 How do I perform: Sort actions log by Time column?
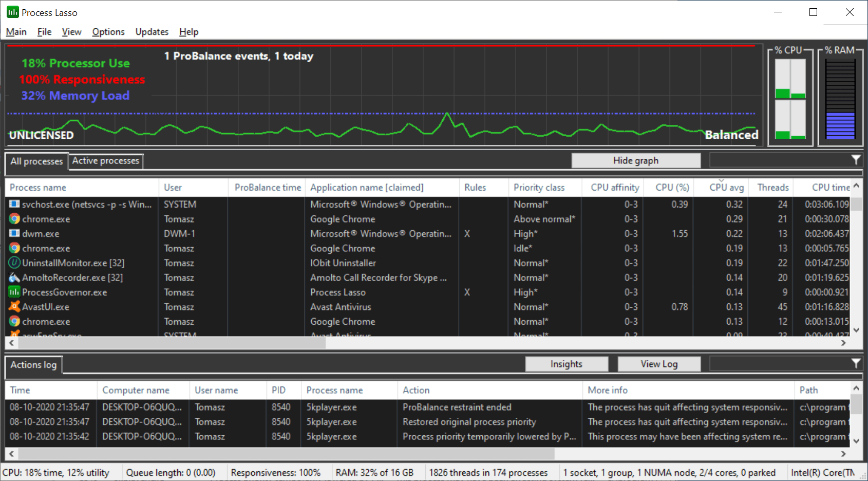click(x=51, y=390)
